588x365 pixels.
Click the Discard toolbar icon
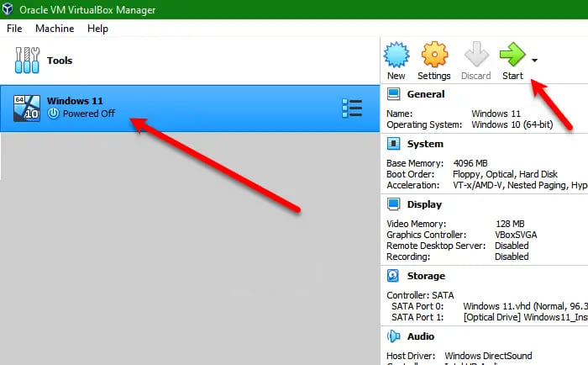click(476, 56)
